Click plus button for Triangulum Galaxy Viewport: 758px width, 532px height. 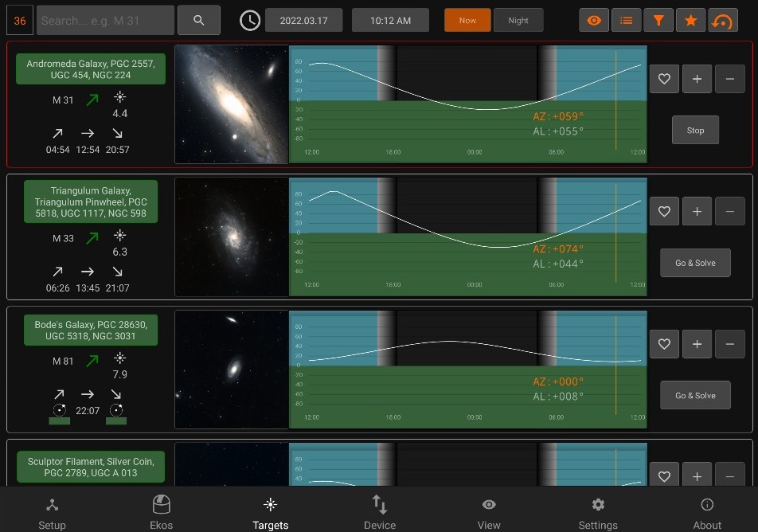[697, 211]
